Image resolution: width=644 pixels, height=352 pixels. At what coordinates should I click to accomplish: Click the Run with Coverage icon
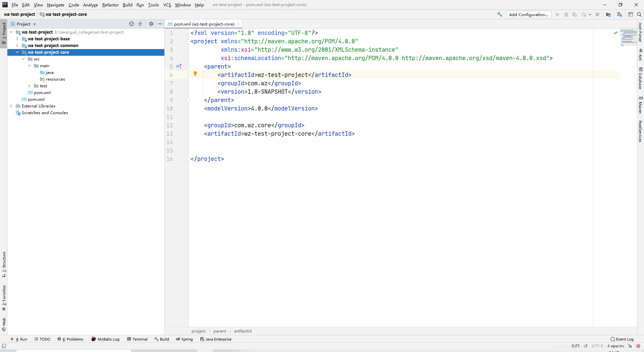[575, 14]
